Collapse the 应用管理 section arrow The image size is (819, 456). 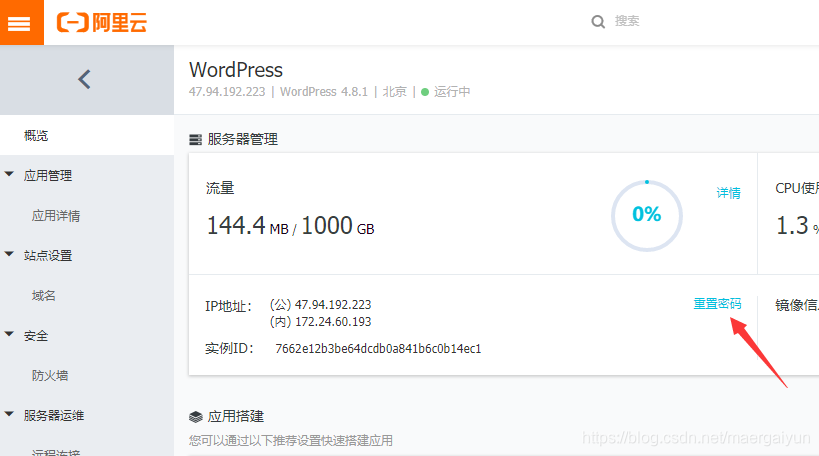[9, 174]
